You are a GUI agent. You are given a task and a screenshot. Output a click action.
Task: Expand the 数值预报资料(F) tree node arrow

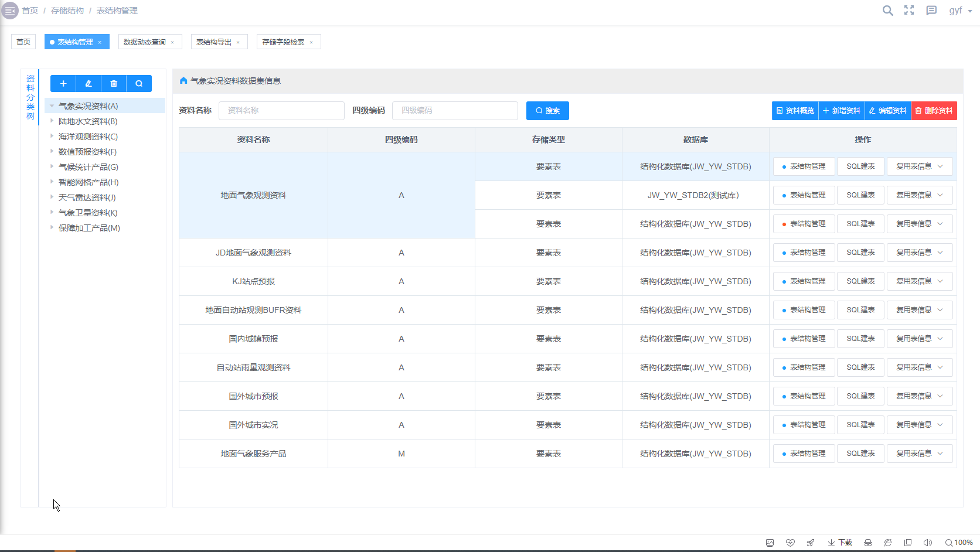(x=52, y=152)
